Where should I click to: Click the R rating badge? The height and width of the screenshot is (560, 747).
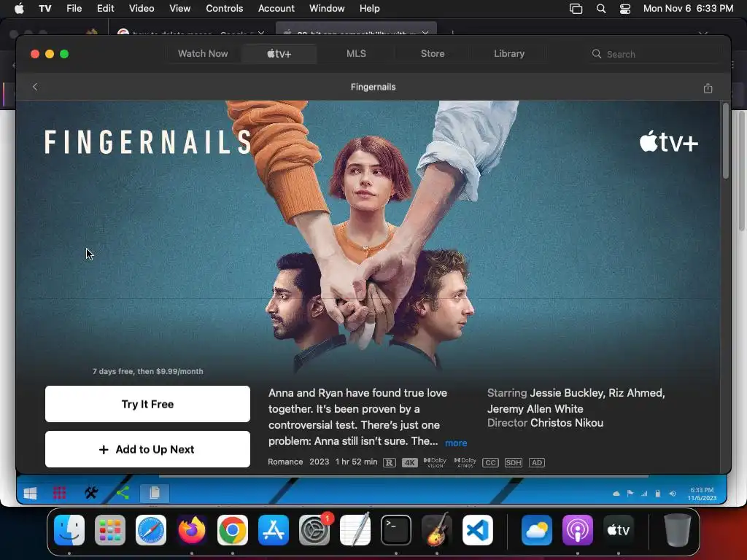[x=390, y=462]
